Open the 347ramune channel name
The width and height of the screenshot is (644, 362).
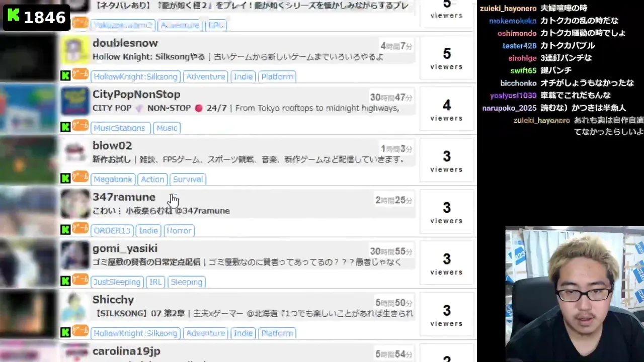click(124, 197)
